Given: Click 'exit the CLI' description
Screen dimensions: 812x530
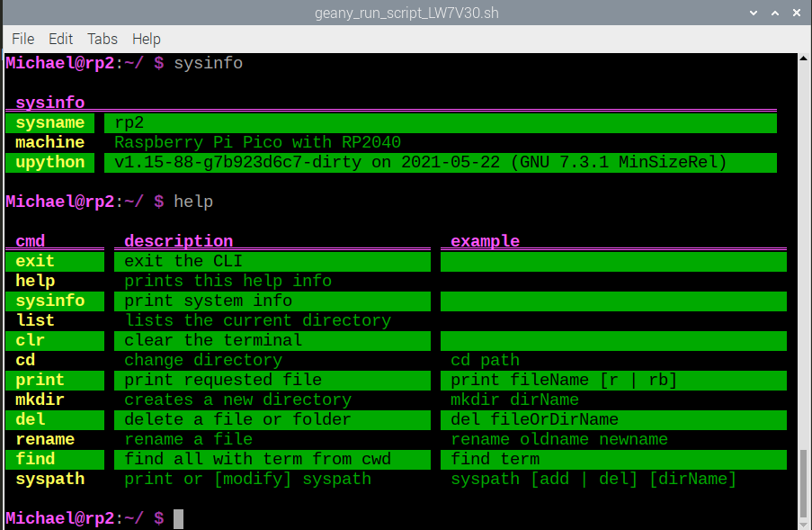Looking at the screenshot, I should click(183, 261).
